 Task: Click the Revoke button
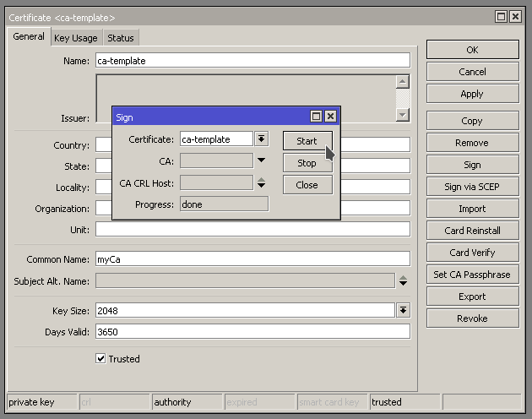pos(472,318)
